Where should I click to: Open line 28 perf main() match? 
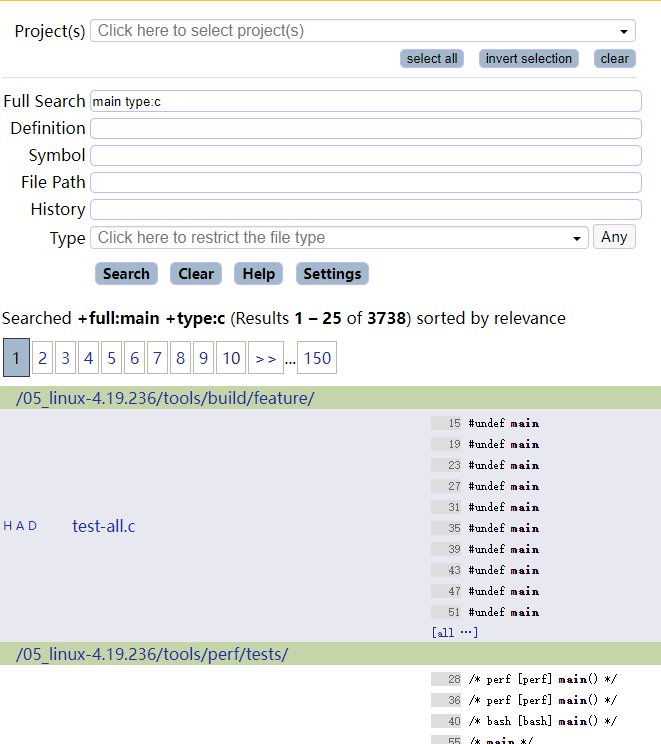pos(524,679)
